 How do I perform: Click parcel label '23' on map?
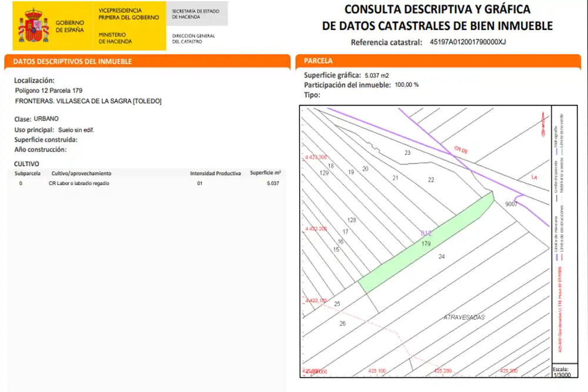pos(407,153)
